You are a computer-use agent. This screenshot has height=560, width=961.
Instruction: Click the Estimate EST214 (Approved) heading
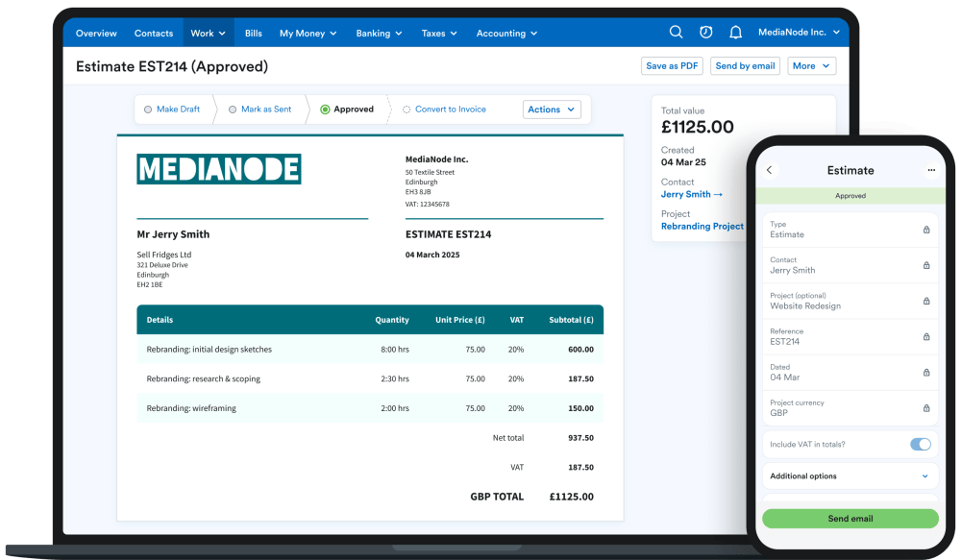[172, 66]
